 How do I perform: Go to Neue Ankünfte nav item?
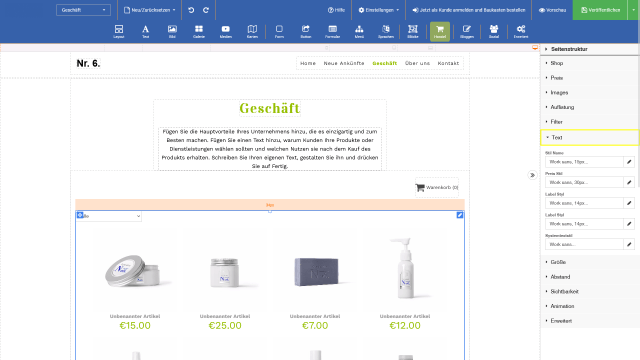[344, 63]
